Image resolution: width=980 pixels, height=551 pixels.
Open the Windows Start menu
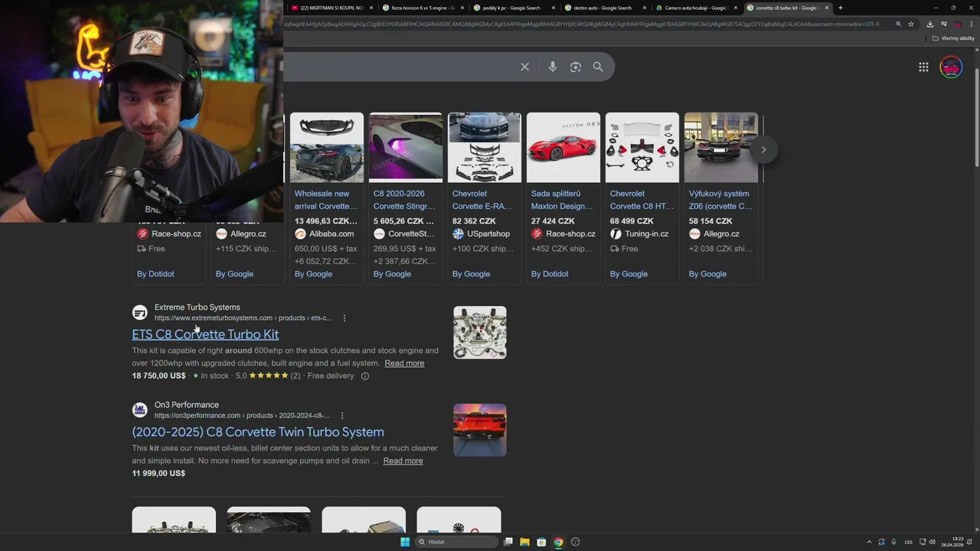(x=405, y=542)
